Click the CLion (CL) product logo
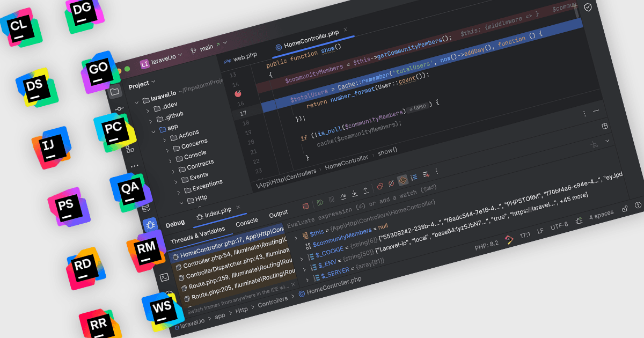The width and height of the screenshot is (644, 338). 20,27
